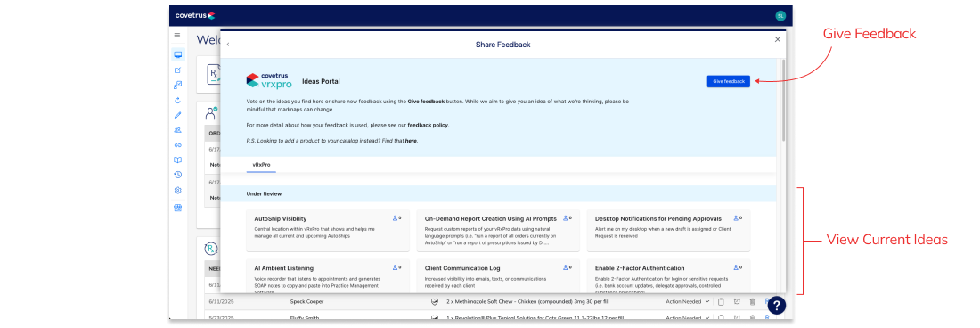This screenshot has height=328, width=980.
Task: Select the monitor dashboard icon in sidebar
Action: (177, 54)
